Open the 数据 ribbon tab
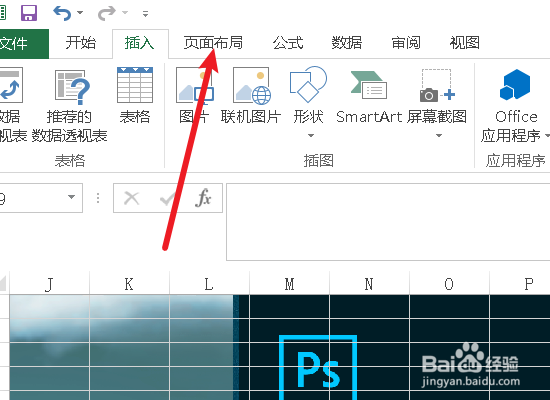This screenshot has width=550, height=400. (x=347, y=43)
